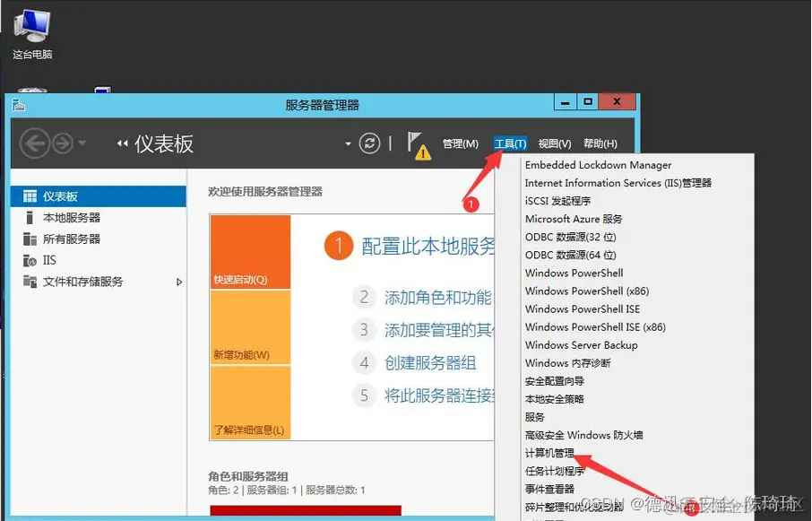The height and width of the screenshot is (521, 812).
Task: Click the orange step 1 circle
Action: point(339,246)
